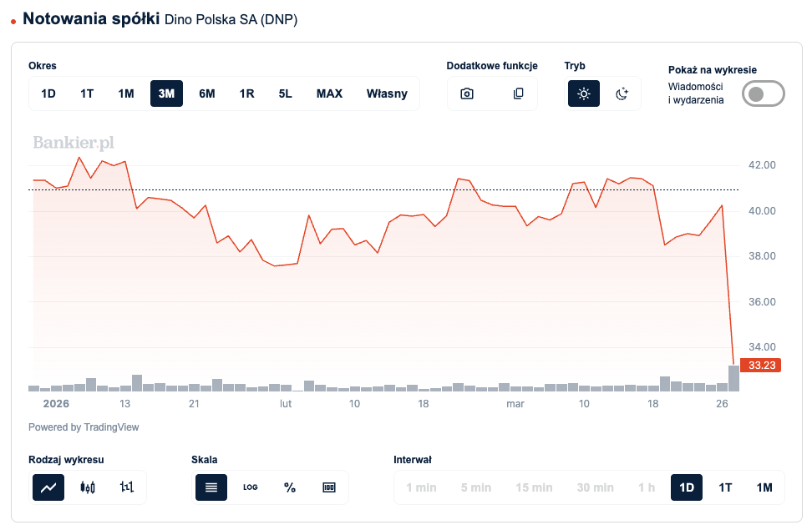This screenshot has height=530, width=812.
Task: Choose the MAX period range
Action: click(x=329, y=93)
